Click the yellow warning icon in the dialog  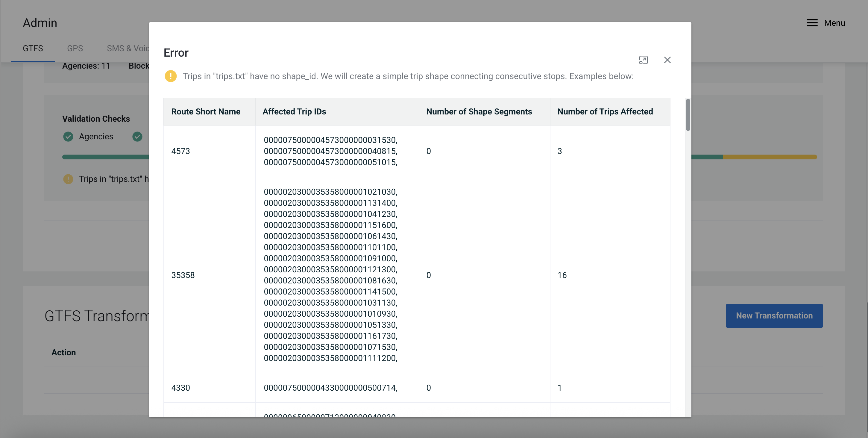171,76
